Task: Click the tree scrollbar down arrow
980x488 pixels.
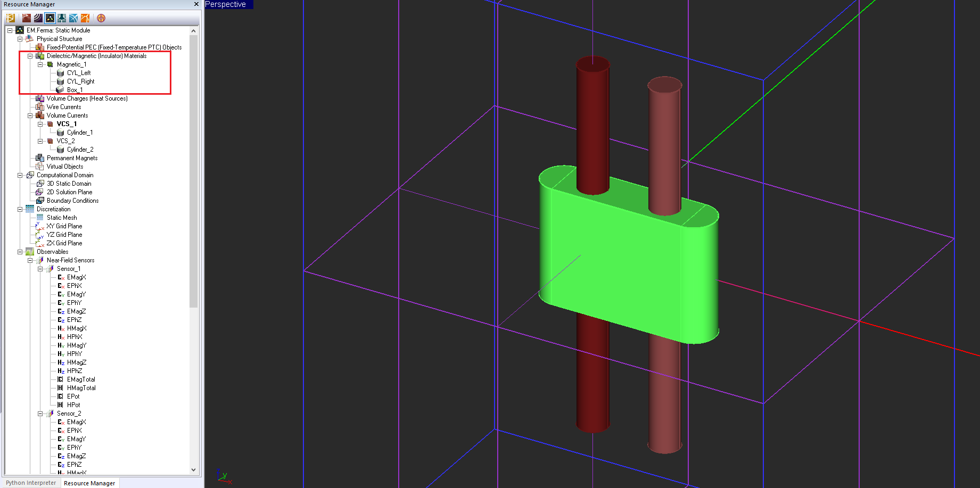Action: click(193, 470)
